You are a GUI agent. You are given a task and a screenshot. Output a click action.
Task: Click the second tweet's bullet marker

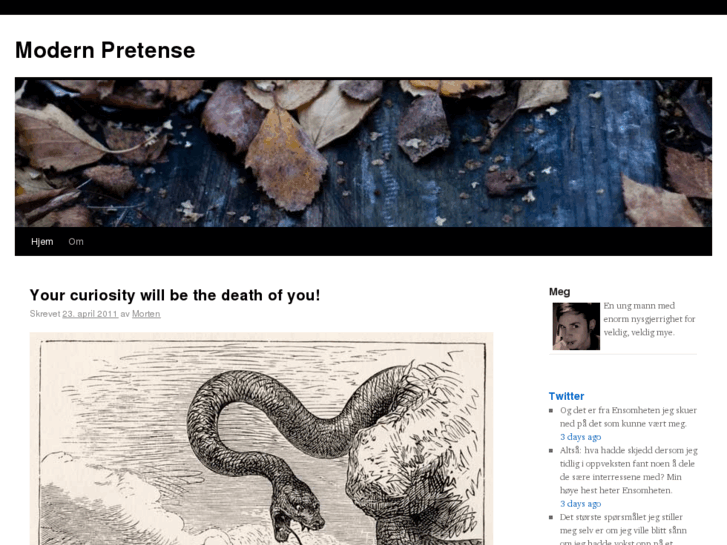(x=551, y=450)
